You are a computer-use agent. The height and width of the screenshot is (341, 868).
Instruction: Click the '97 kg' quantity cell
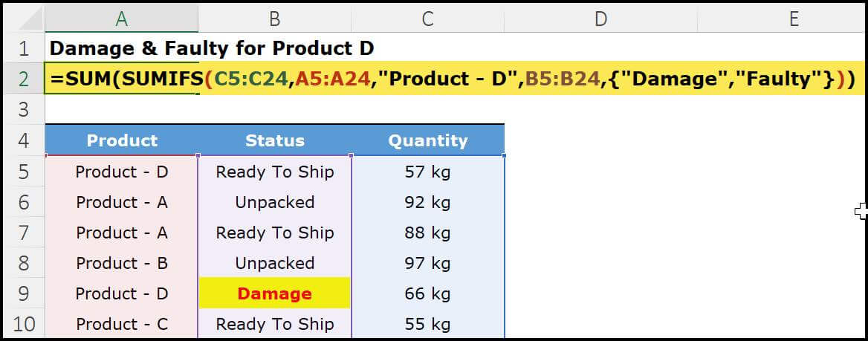tap(428, 263)
